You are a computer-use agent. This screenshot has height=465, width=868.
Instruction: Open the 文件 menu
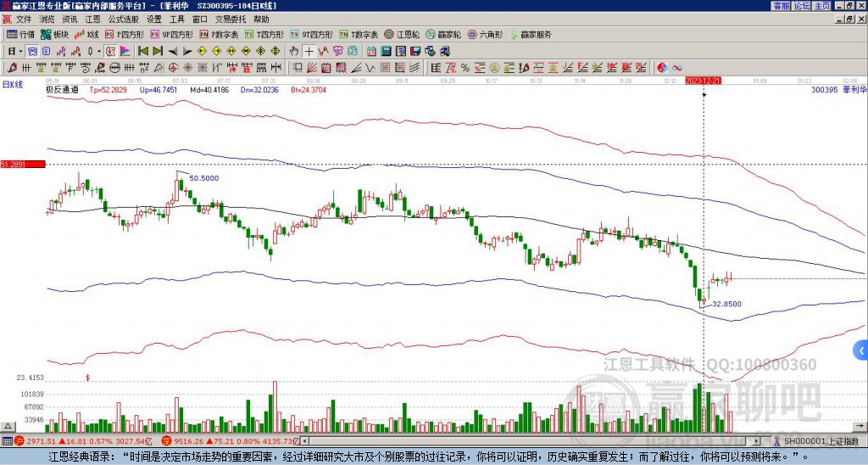[x=23, y=20]
